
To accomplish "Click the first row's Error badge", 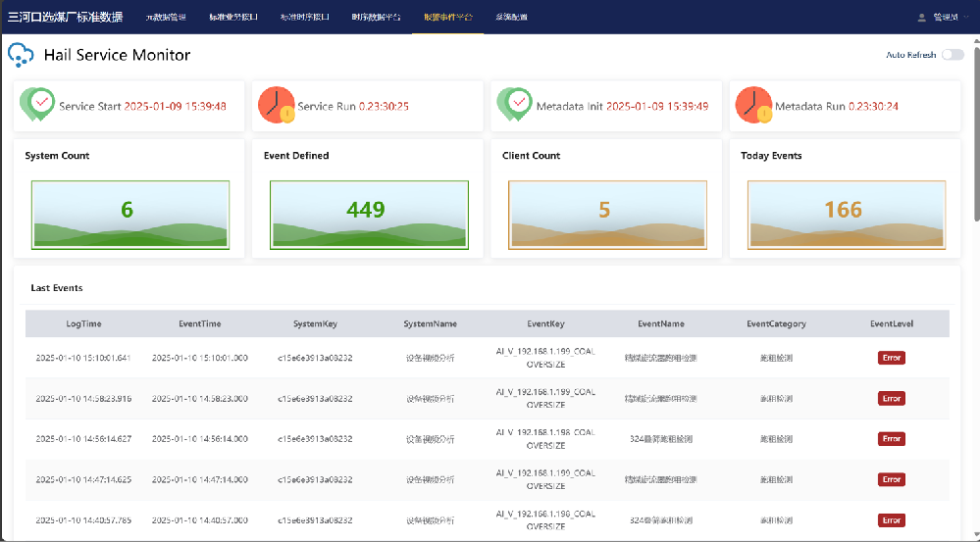I will [891, 358].
